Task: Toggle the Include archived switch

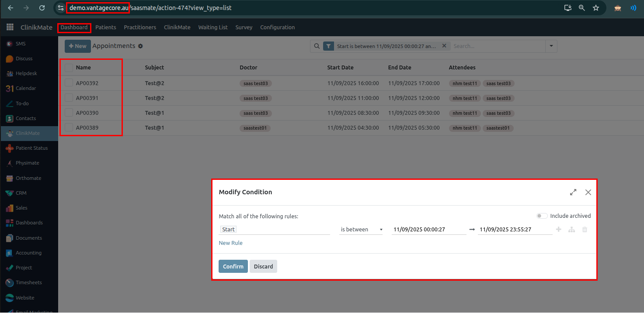Action: click(542, 216)
